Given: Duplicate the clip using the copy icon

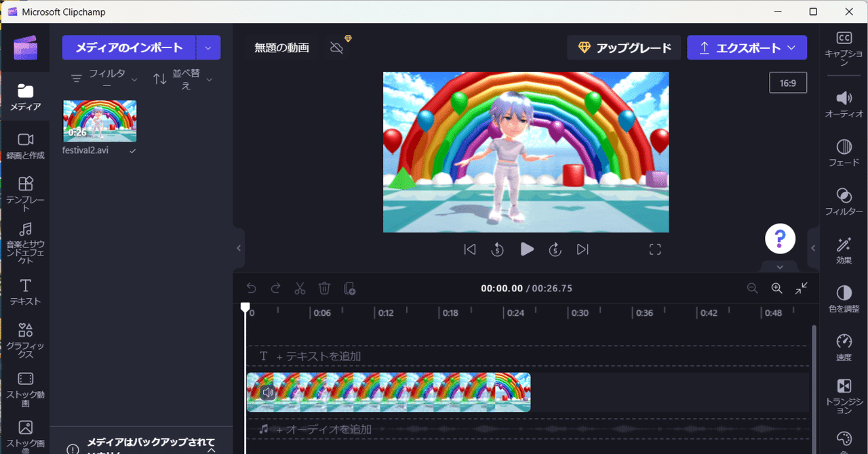Looking at the screenshot, I should click(350, 288).
